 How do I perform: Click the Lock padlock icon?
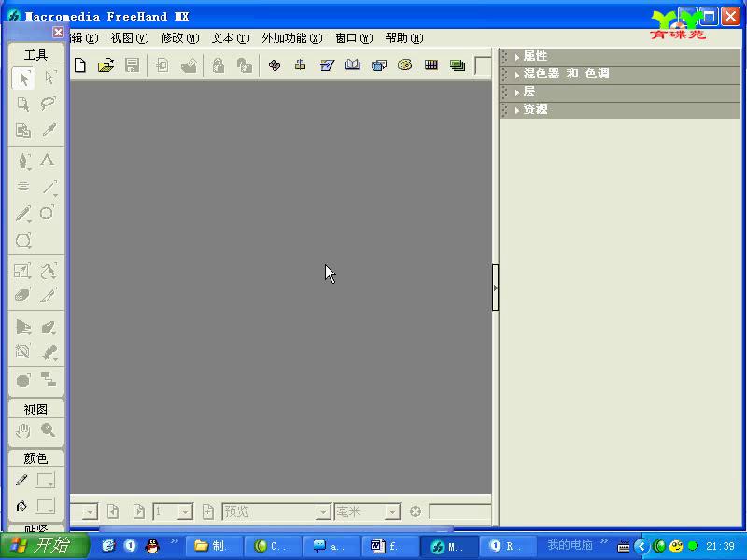point(218,65)
